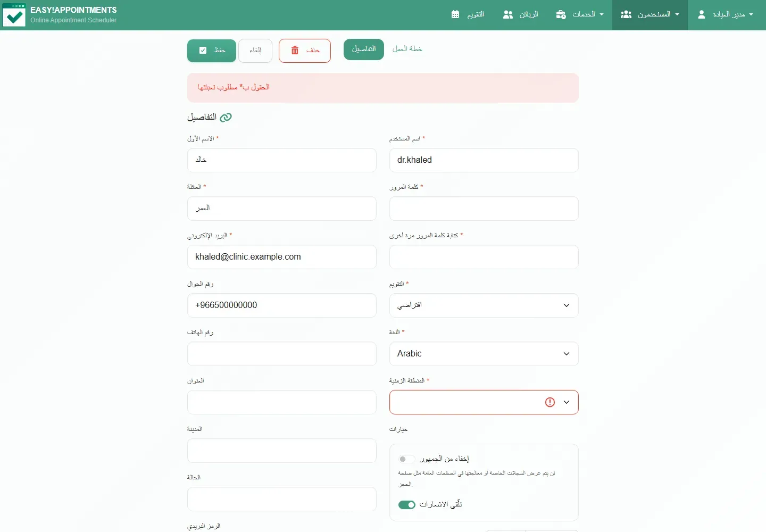This screenshot has height=532, width=766.
Task: Disable the تلقي الاشعارات notifications switch
Action: click(407, 504)
